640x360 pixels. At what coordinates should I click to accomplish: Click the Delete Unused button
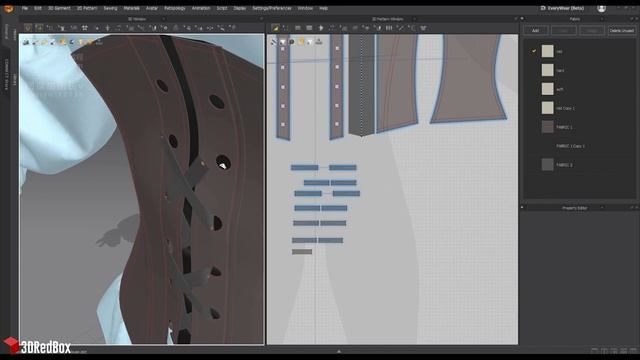622,31
